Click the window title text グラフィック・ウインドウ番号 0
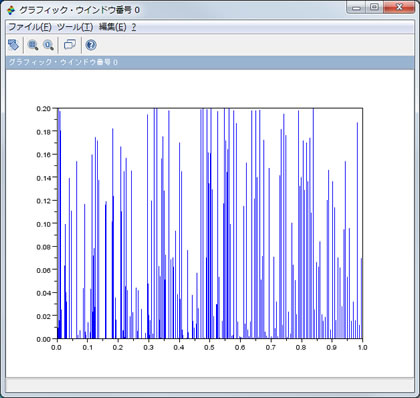 click(x=79, y=10)
